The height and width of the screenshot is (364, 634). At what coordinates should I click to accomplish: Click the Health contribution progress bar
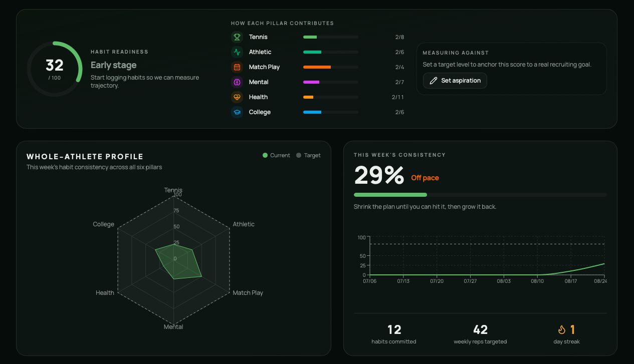coord(331,97)
